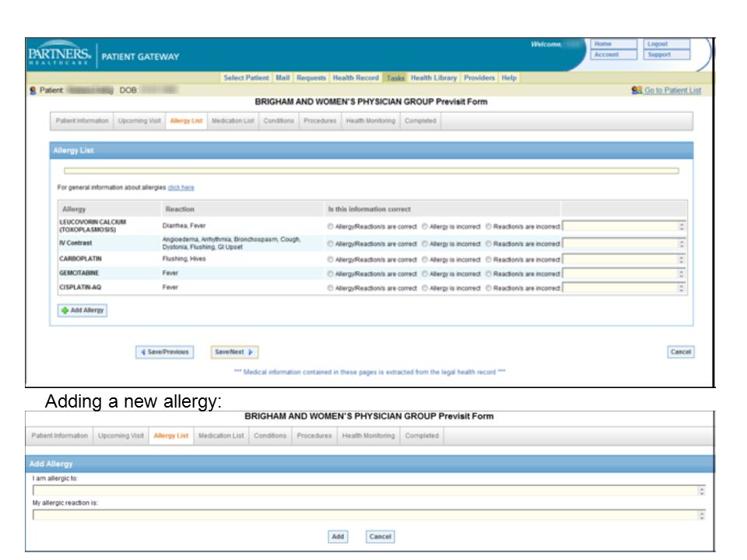Mark Gemcitabine reactions as incorrect
This screenshot has height=560, width=747.
pyautogui.click(x=489, y=274)
